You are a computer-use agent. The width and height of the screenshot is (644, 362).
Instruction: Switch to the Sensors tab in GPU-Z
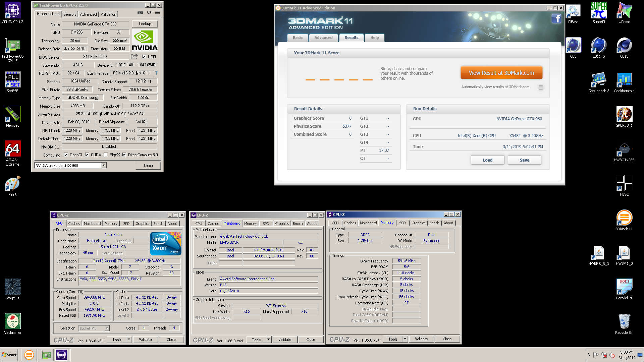coord(70,14)
